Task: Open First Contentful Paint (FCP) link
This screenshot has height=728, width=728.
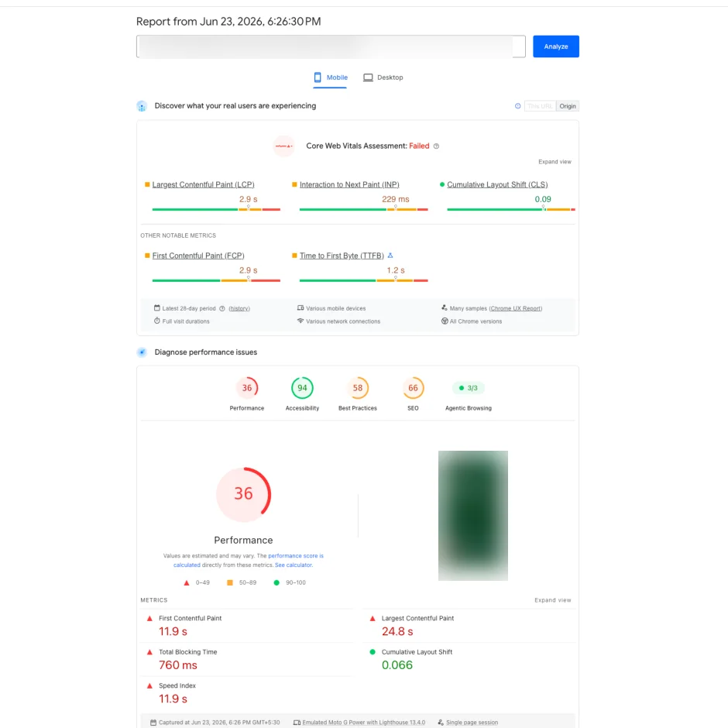Action: [197, 256]
